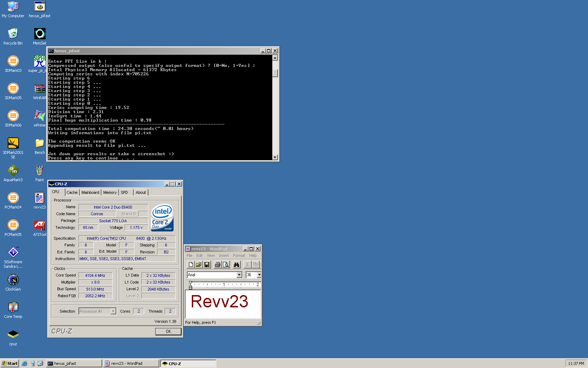Click scroll down arrow in hexus_pifast console
This screenshot has height=368, width=588.
click(x=275, y=157)
